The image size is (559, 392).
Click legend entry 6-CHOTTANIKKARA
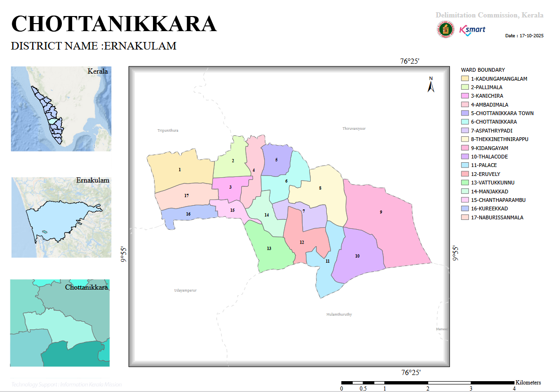click(494, 122)
